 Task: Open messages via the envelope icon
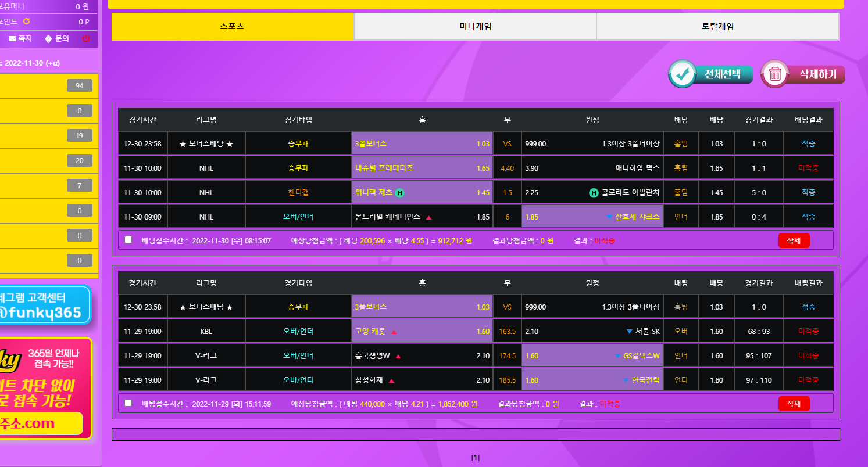pos(12,39)
